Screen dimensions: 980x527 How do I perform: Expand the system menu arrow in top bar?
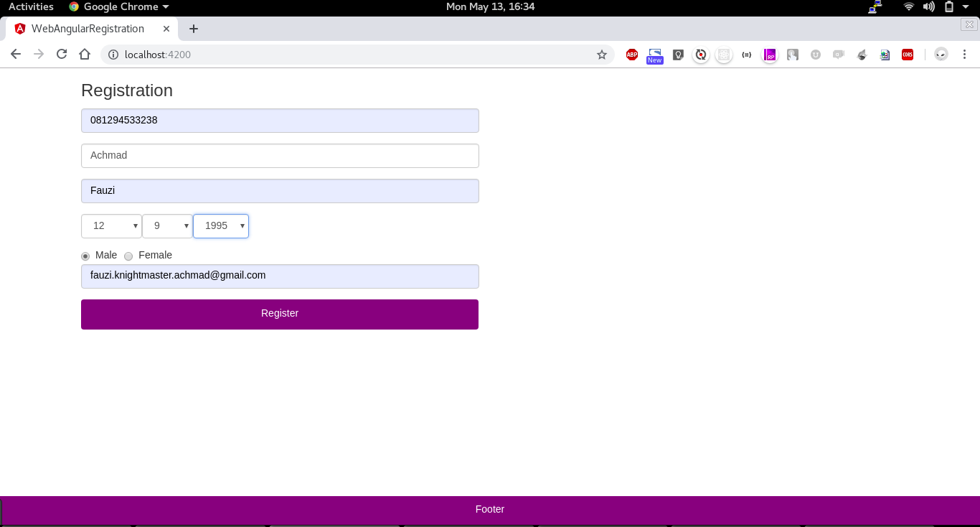[x=966, y=6]
